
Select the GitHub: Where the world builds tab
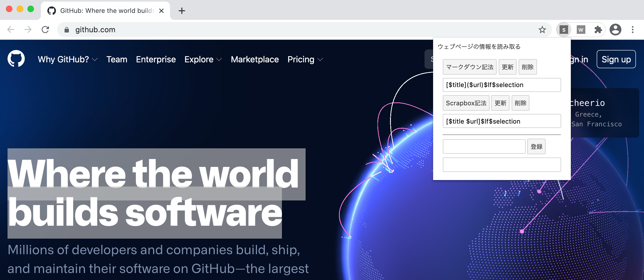[105, 11]
